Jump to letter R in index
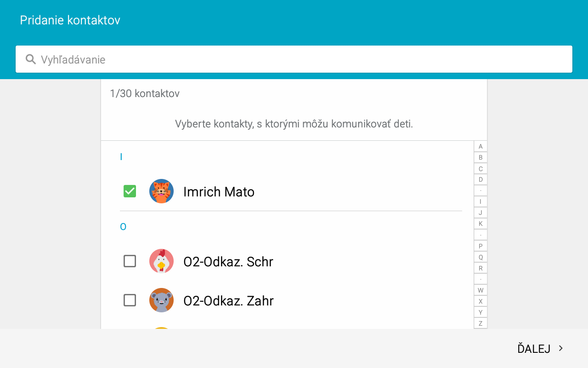The image size is (588, 368). 481,268
